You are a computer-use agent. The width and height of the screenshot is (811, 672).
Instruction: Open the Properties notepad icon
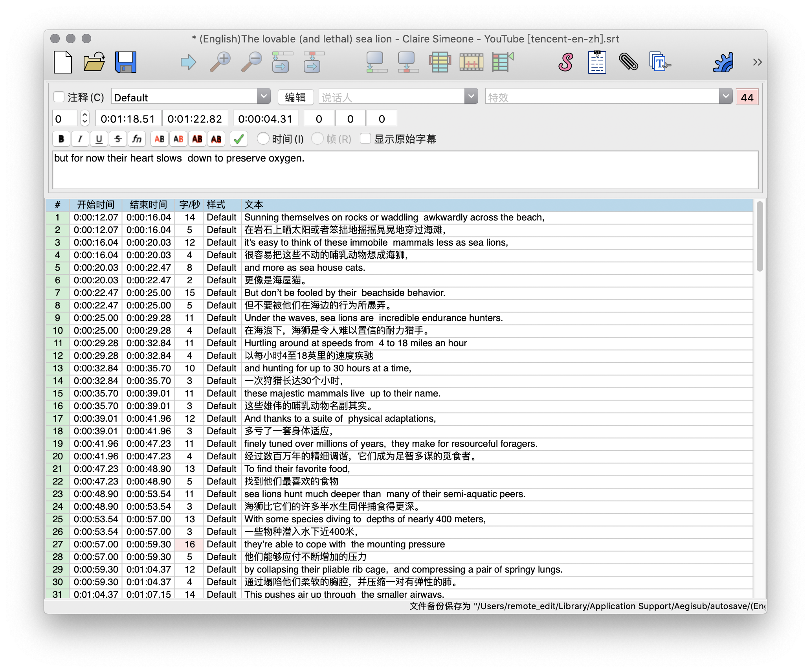tap(597, 62)
